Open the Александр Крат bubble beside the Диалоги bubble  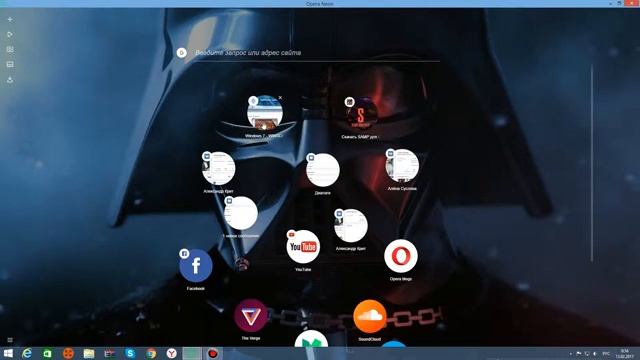[218, 168]
